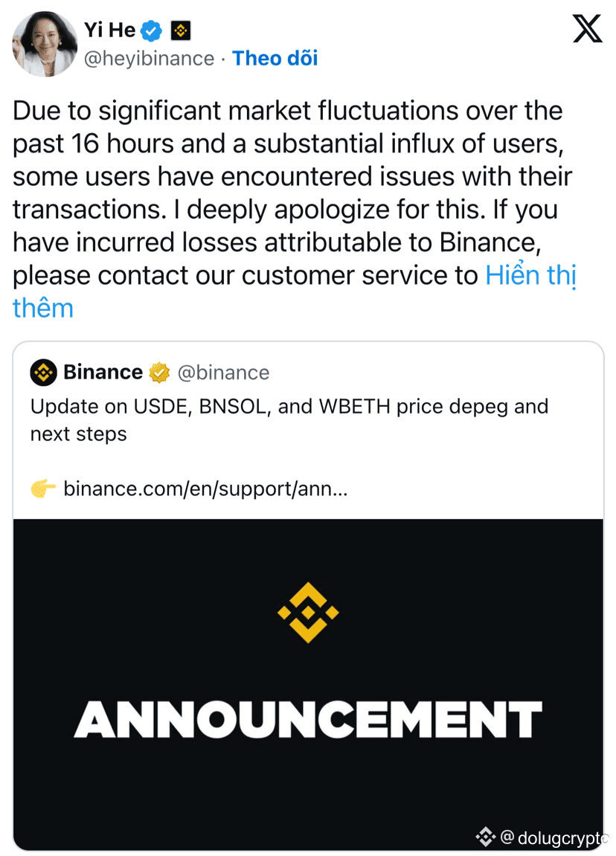Viewport: 616px width, 856px height.
Task: Click the yellow Binance logo in the announcement image
Action: click(308, 612)
